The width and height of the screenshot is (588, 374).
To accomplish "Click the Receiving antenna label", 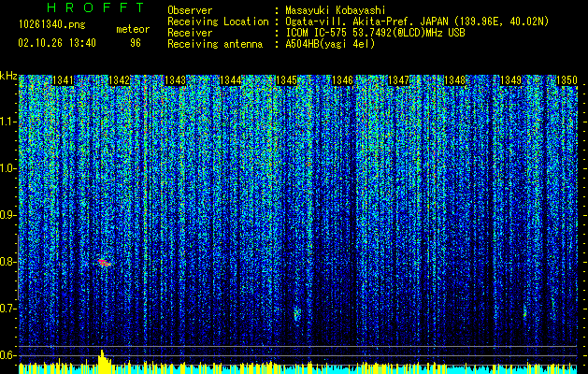I will [215, 44].
